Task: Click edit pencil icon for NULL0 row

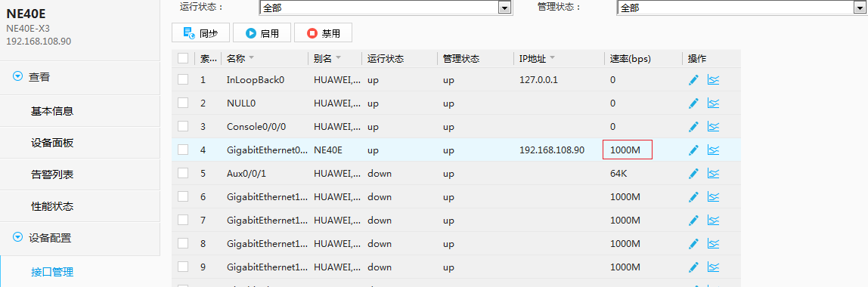Action: pyautogui.click(x=693, y=103)
